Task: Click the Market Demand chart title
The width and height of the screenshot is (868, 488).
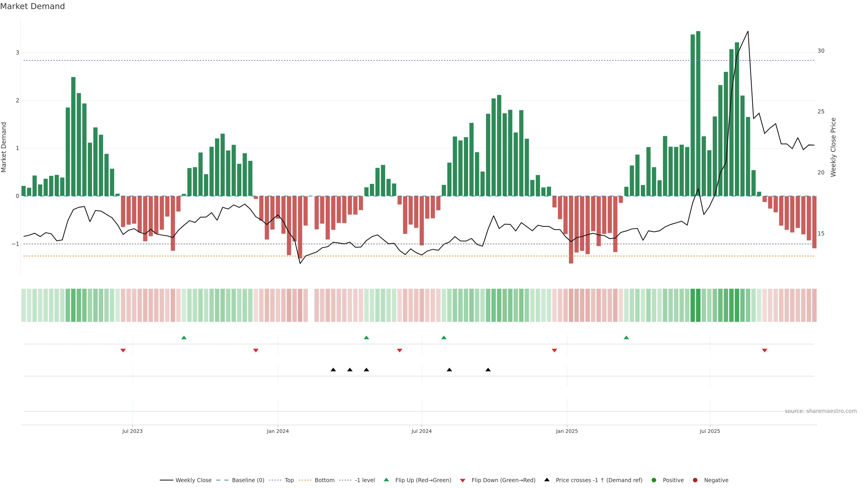Action: coord(32,6)
